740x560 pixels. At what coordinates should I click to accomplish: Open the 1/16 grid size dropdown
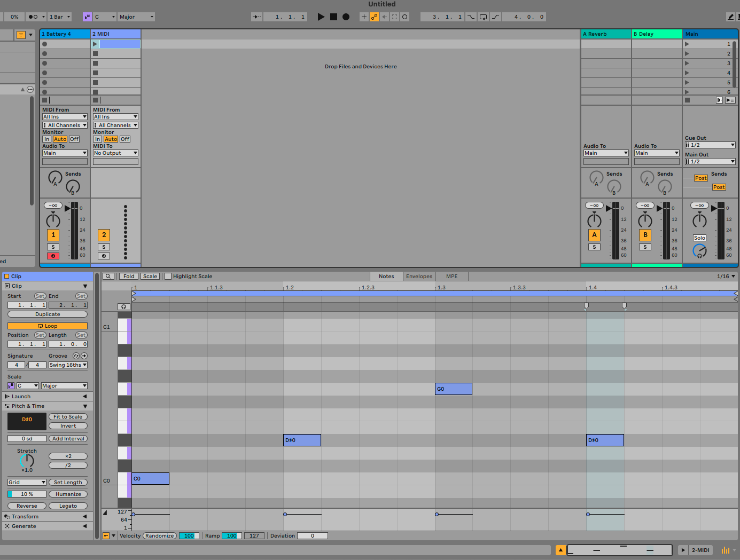click(x=726, y=277)
